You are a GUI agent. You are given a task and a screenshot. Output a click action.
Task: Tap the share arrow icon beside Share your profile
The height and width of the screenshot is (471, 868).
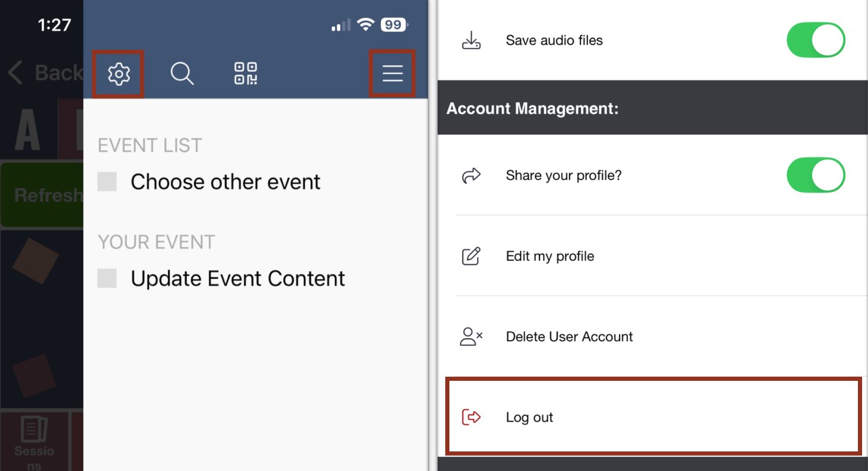click(x=471, y=175)
